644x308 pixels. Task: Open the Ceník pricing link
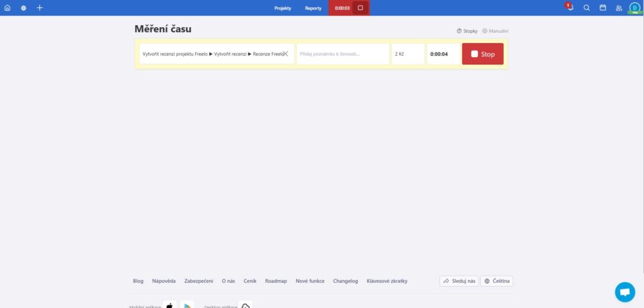click(250, 281)
